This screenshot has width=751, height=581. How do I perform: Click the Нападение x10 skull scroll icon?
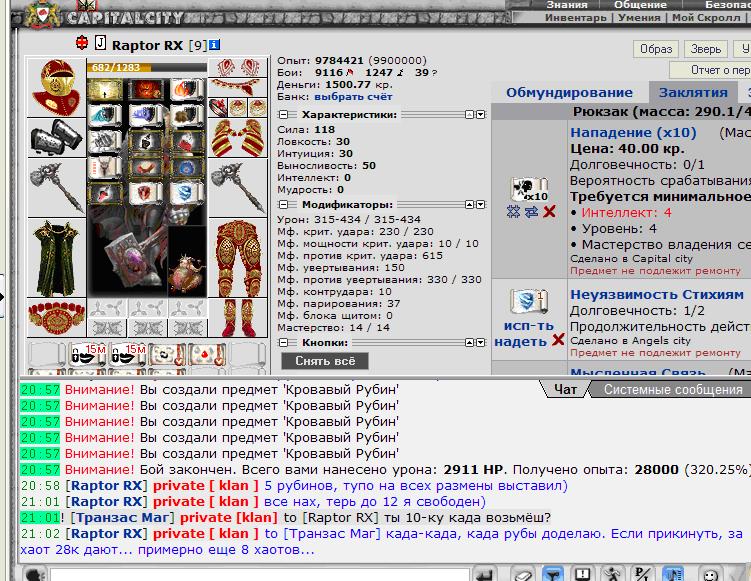coord(530,190)
